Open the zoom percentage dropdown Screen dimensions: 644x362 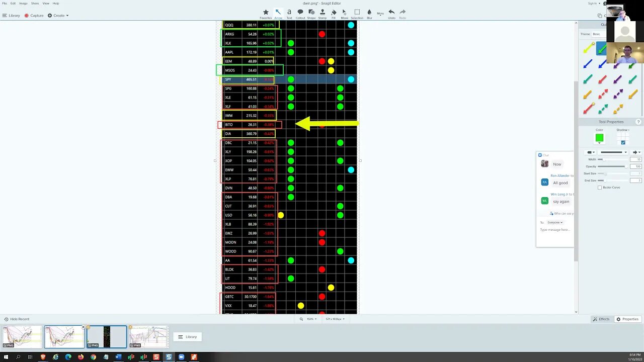click(311, 319)
